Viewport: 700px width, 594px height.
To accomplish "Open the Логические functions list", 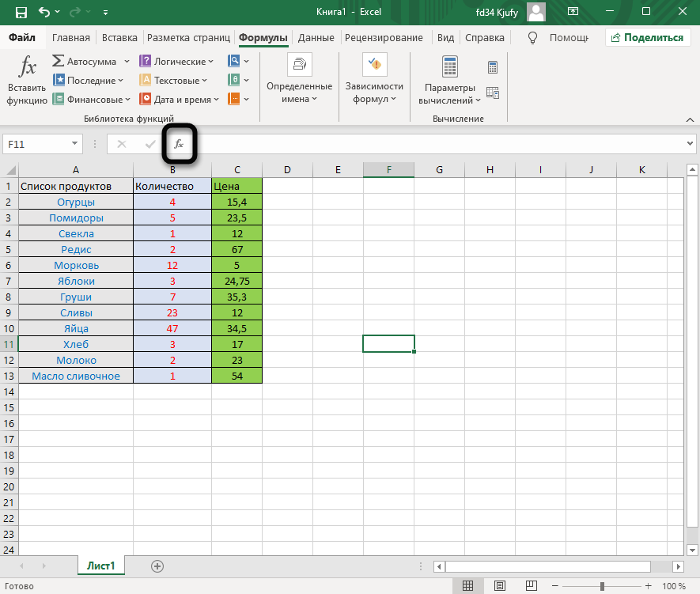I will click(176, 61).
